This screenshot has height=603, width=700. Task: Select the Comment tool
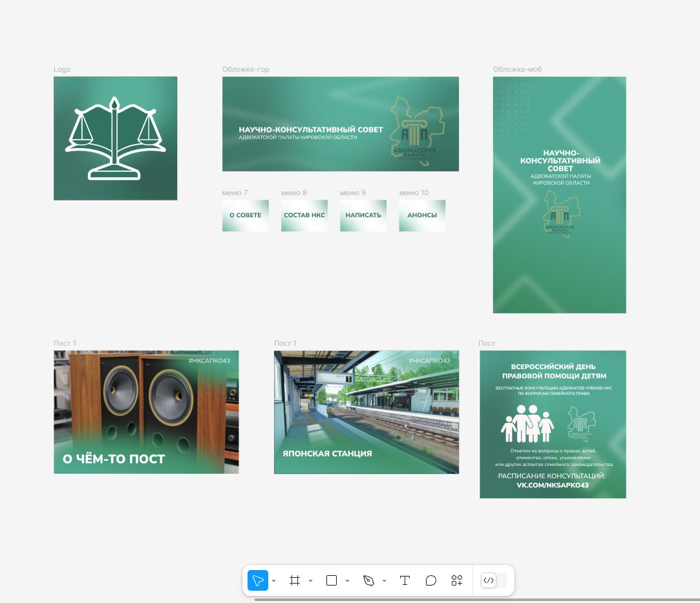click(x=431, y=580)
